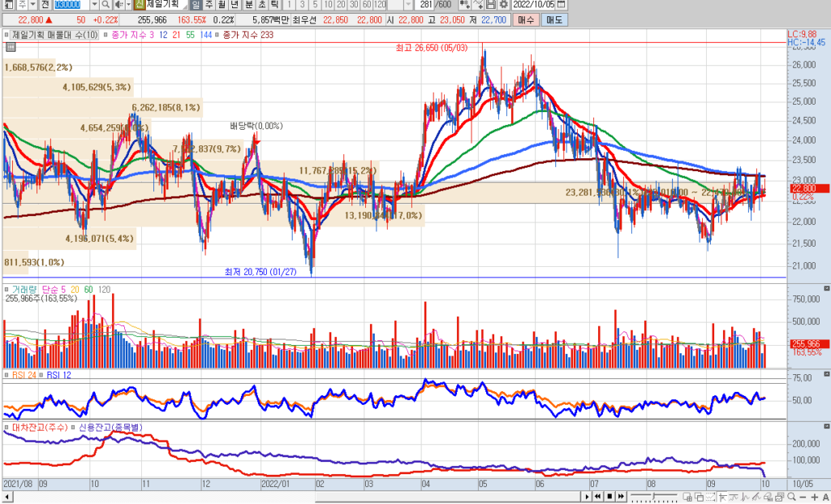Open the stock code dropdown arrow
The image size is (831, 504).
[x=95, y=5]
